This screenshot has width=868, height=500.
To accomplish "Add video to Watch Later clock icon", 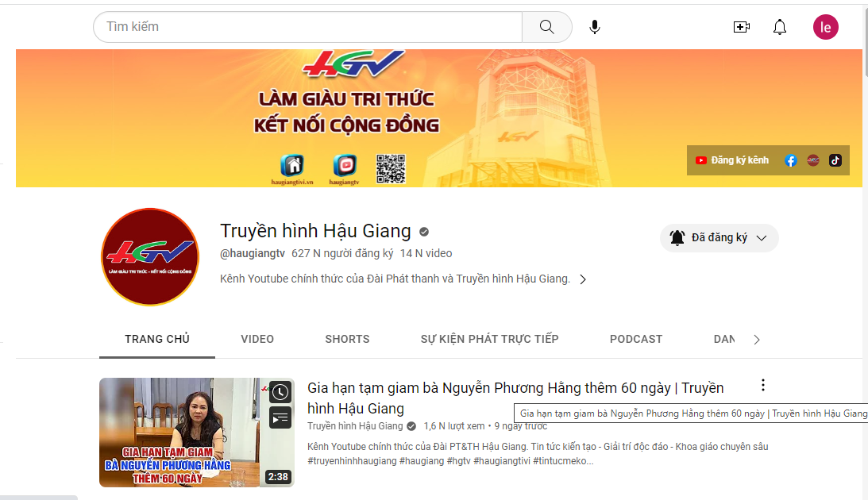I will [x=280, y=392].
